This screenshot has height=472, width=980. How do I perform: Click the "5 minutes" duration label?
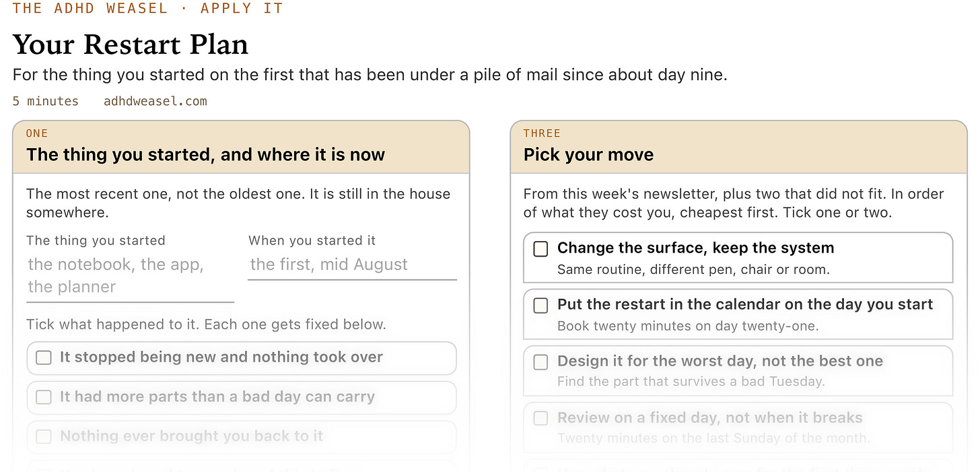click(46, 102)
